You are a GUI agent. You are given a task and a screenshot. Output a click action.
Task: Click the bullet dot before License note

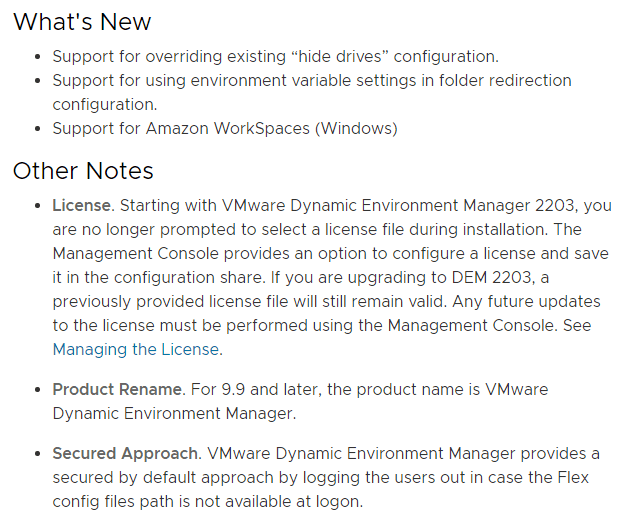[38, 206]
